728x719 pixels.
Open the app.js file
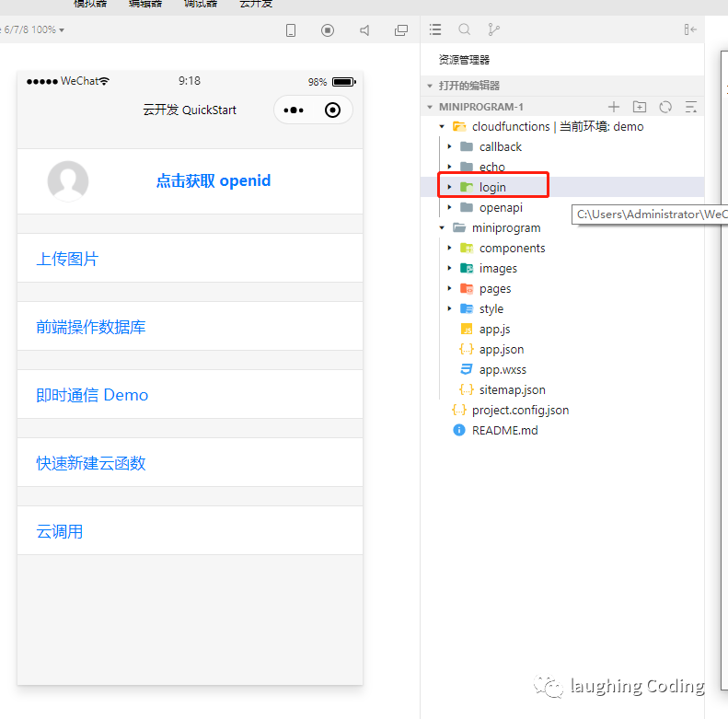coord(495,330)
